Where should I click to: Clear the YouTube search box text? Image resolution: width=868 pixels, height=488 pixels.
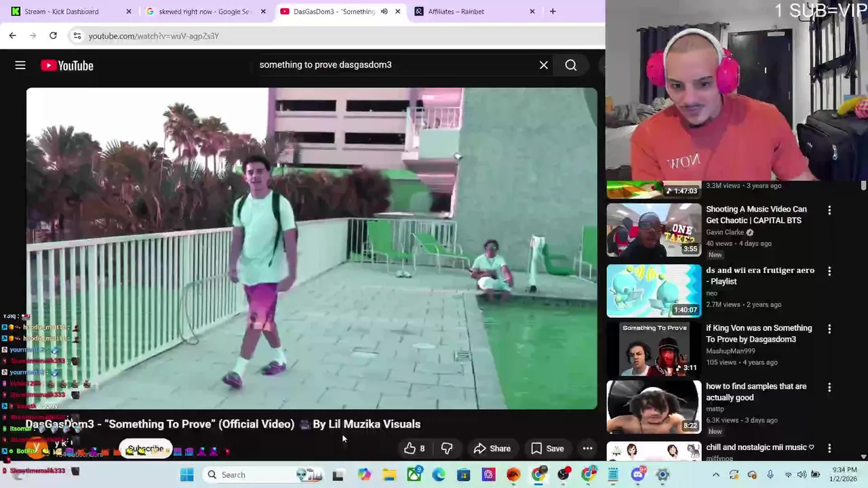(544, 65)
